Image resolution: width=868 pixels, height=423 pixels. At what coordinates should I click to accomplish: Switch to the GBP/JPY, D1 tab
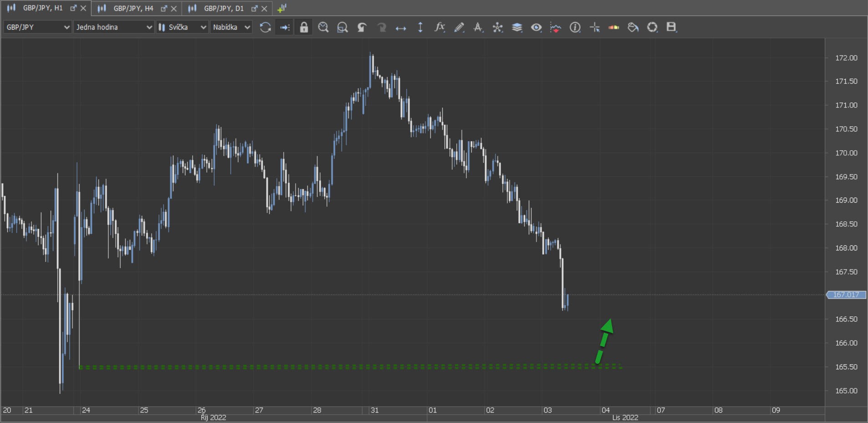coord(224,8)
